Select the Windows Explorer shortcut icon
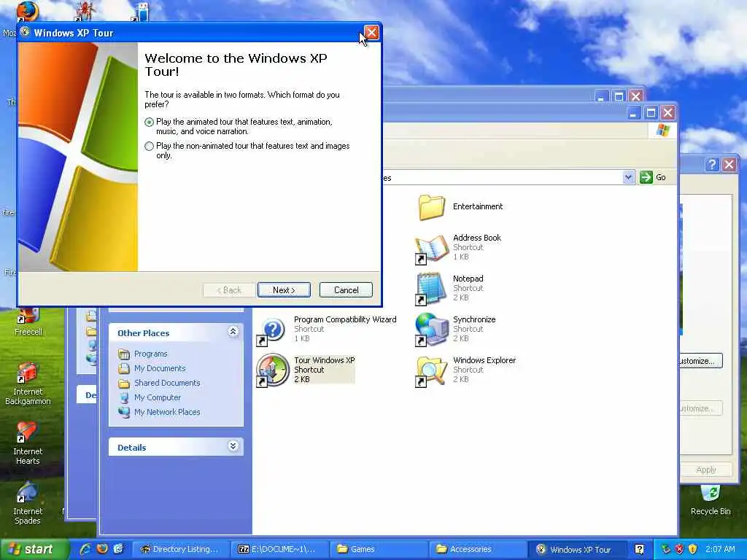The width and height of the screenshot is (747, 560). click(431, 370)
